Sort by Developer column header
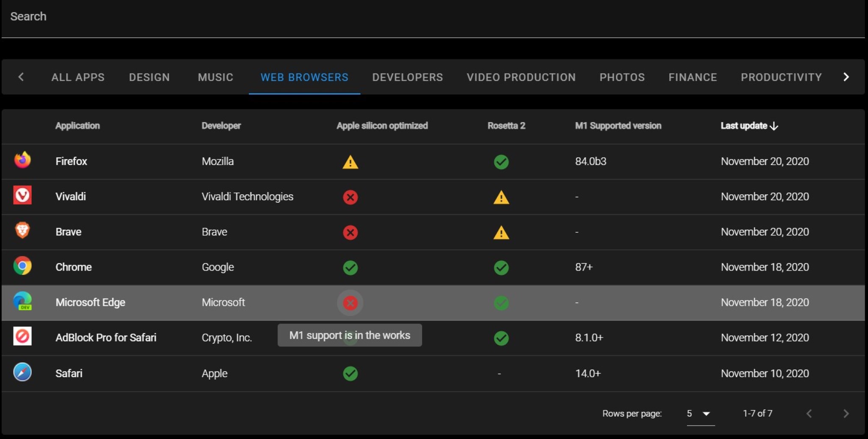 [x=221, y=126]
